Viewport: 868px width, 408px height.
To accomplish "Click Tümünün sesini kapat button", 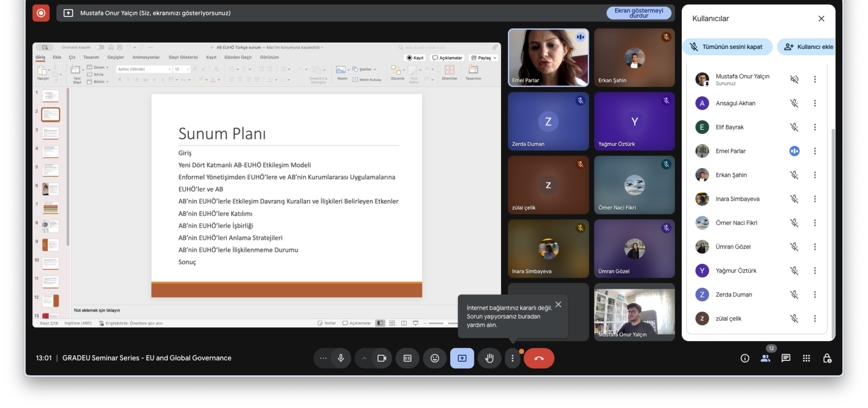I will (x=727, y=47).
